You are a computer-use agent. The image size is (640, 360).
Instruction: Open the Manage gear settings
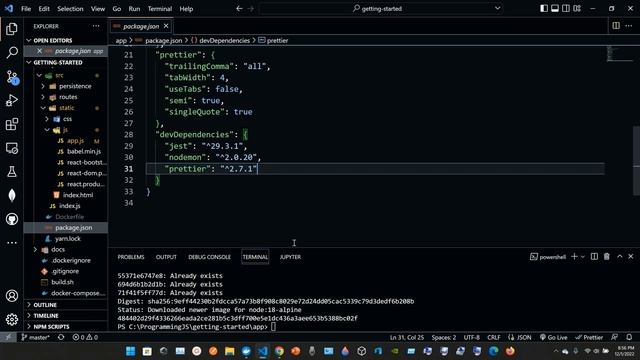[12, 319]
